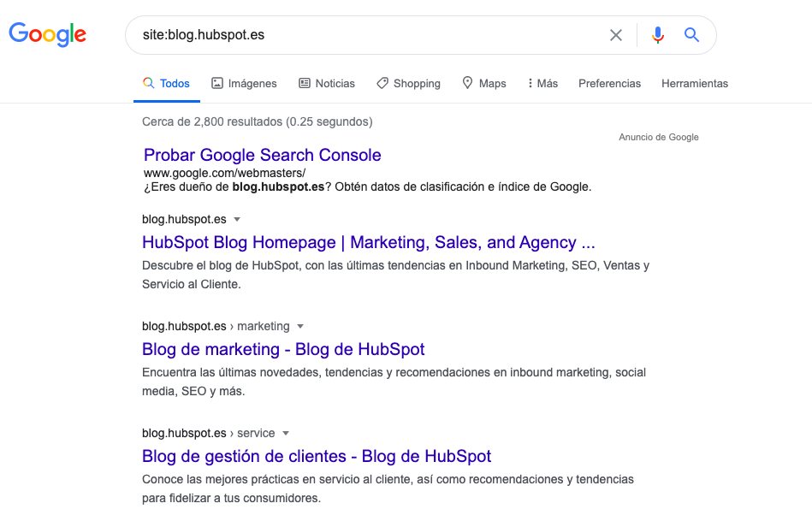
Task: Click the magnifying glass search icon
Action: [691, 35]
